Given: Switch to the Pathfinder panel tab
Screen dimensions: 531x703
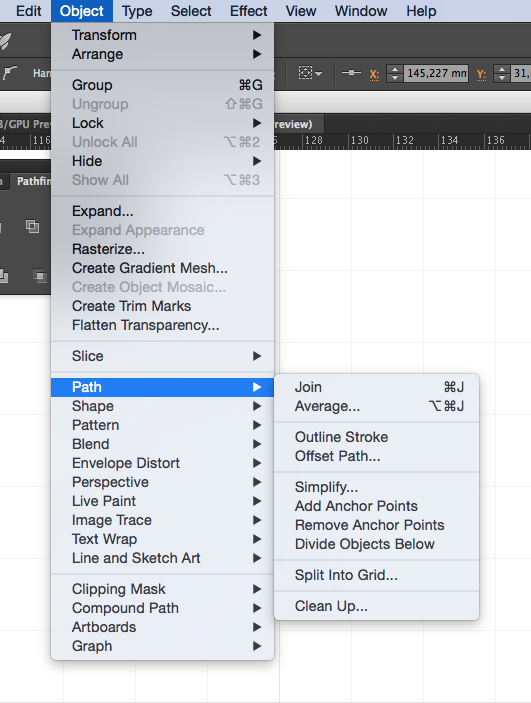Looking at the screenshot, I should tap(32, 181).
